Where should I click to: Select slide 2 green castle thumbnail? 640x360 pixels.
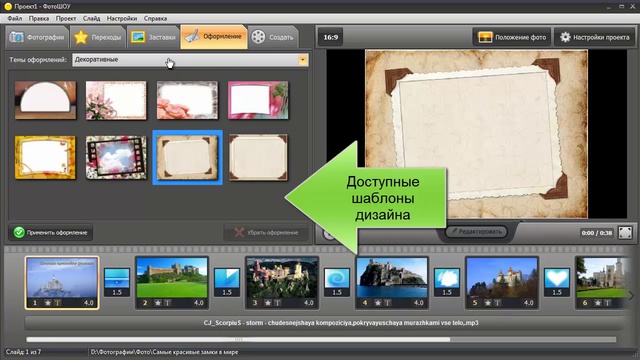tap(172, 283)
